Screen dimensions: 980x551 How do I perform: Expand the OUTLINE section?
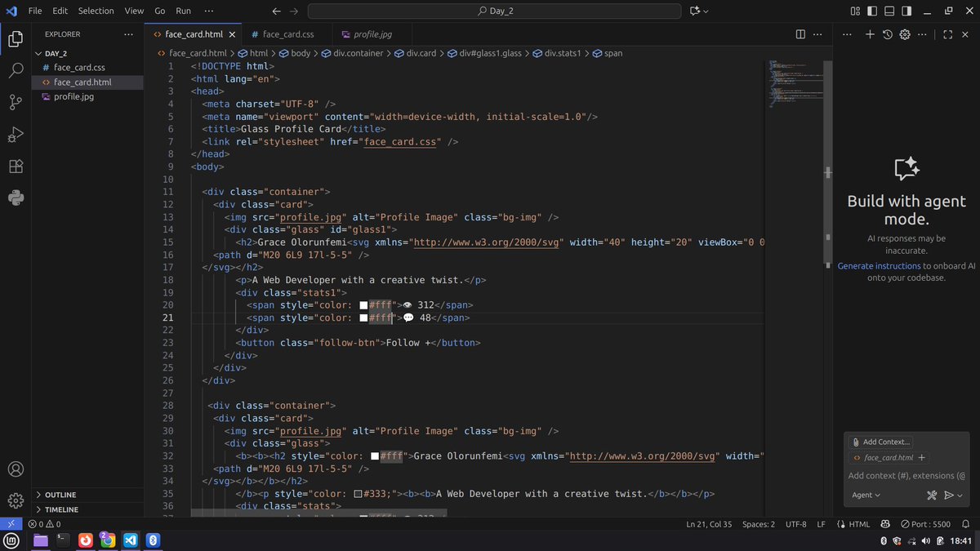[x=87, y=495]
